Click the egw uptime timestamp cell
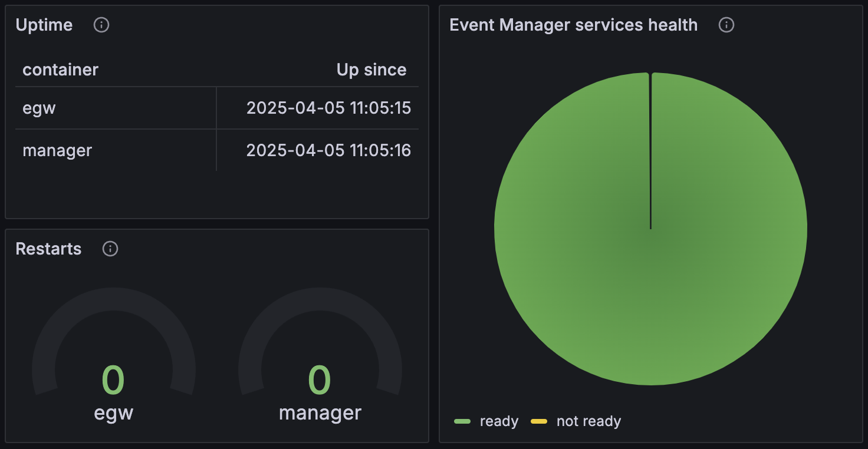Screen dimensions: 868x449 [x=318, y=108]
